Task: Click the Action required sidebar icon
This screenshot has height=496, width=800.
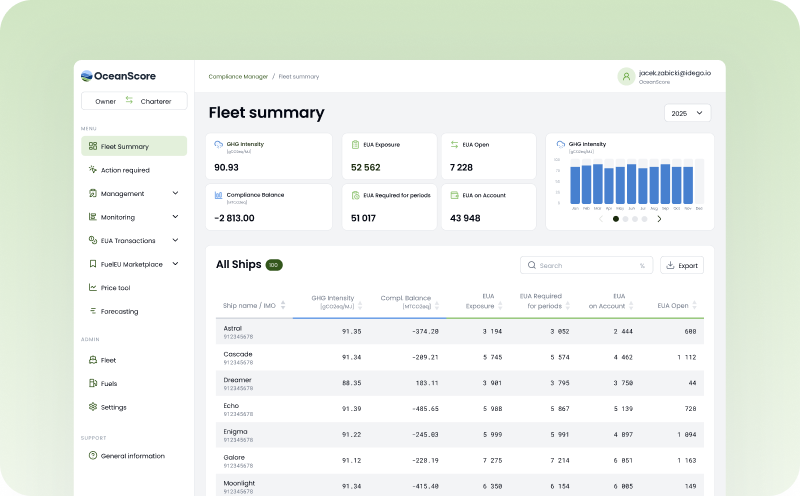Action: 92,170
